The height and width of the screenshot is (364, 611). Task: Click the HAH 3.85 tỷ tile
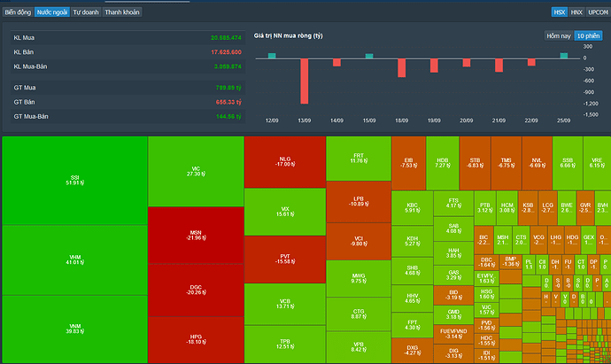[453, 253]
